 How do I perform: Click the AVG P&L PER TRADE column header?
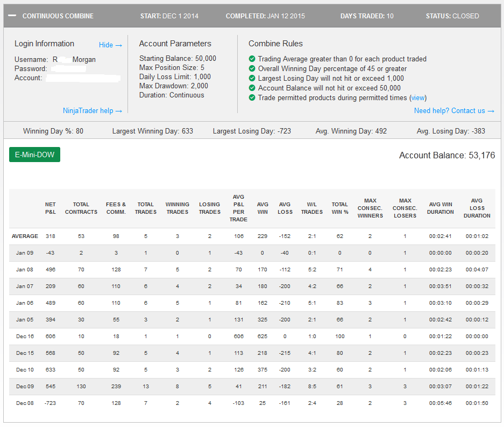point(238,208)
